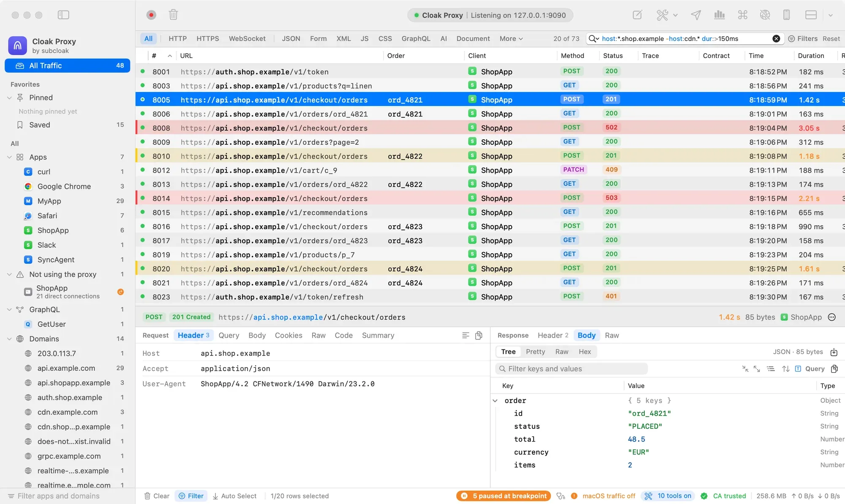This screenshot has height=504, width=845.
Task: Click the Filter keys and values field
Action: (x=571, y=369)
